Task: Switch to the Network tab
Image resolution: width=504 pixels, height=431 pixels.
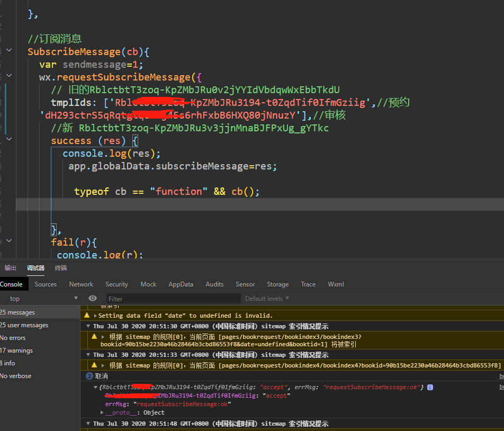Action: [x=81, y=284]
